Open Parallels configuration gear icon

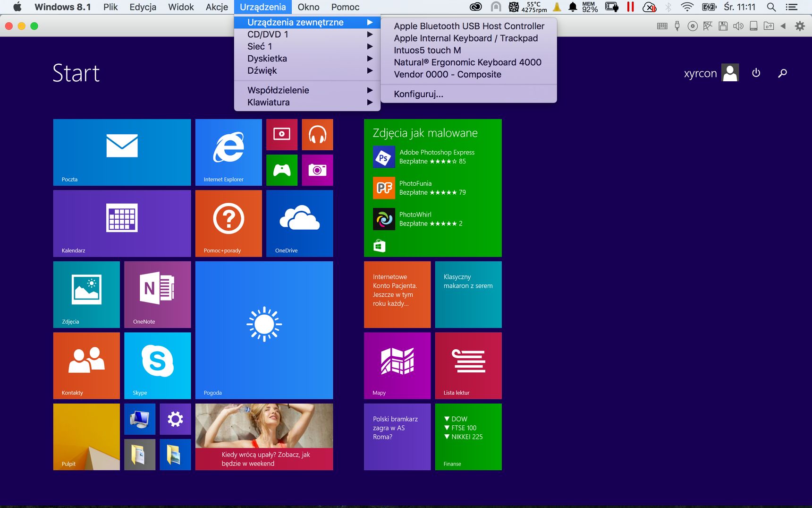(x=800, y=26)
